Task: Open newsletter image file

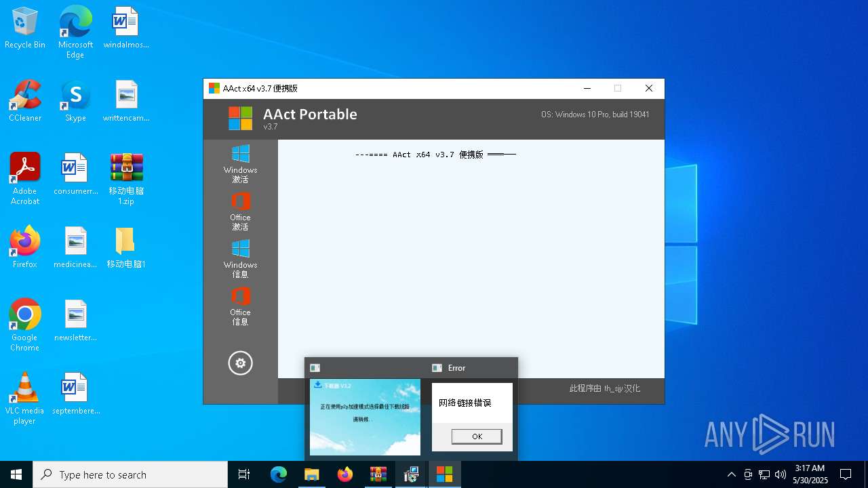Action: point(75,321)
